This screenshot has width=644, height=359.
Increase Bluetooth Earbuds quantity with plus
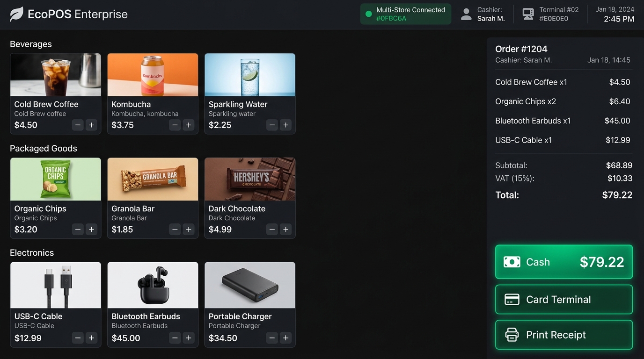pos(189,337)
